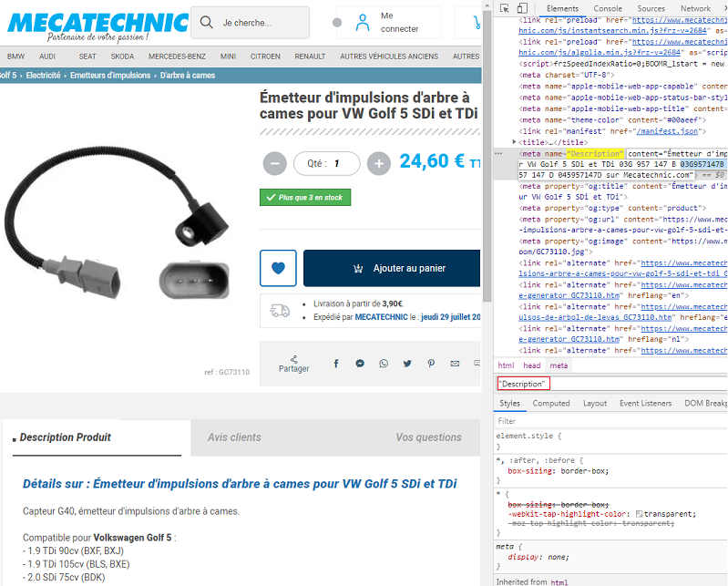
Task: Select meta breadcrumb in DevTools
Action: 559,365
